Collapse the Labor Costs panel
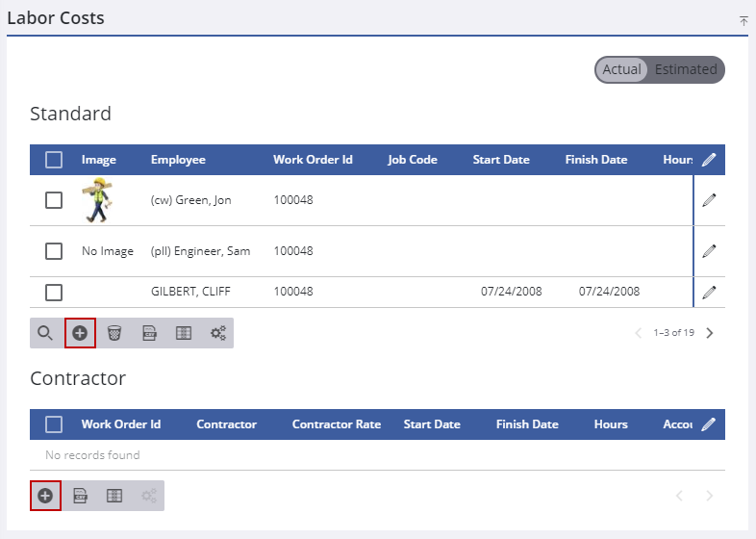The width and height of the screenshot is (756, 539). point(743,20)
